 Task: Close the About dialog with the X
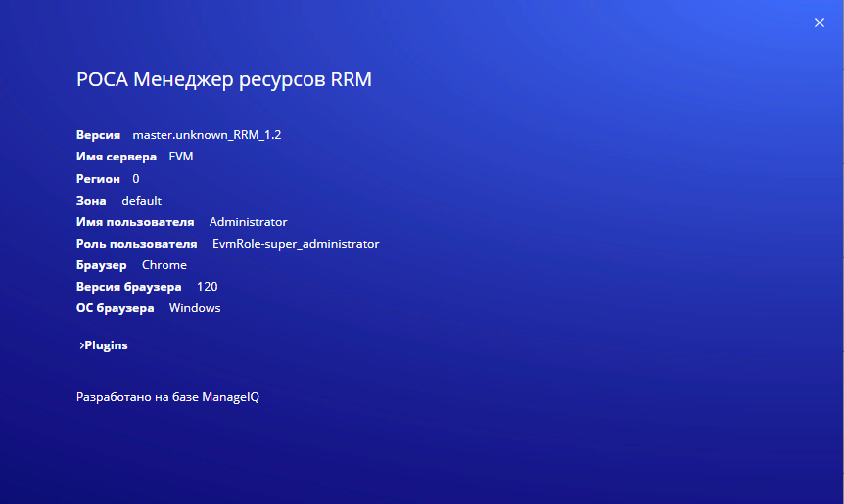point(820,23)
